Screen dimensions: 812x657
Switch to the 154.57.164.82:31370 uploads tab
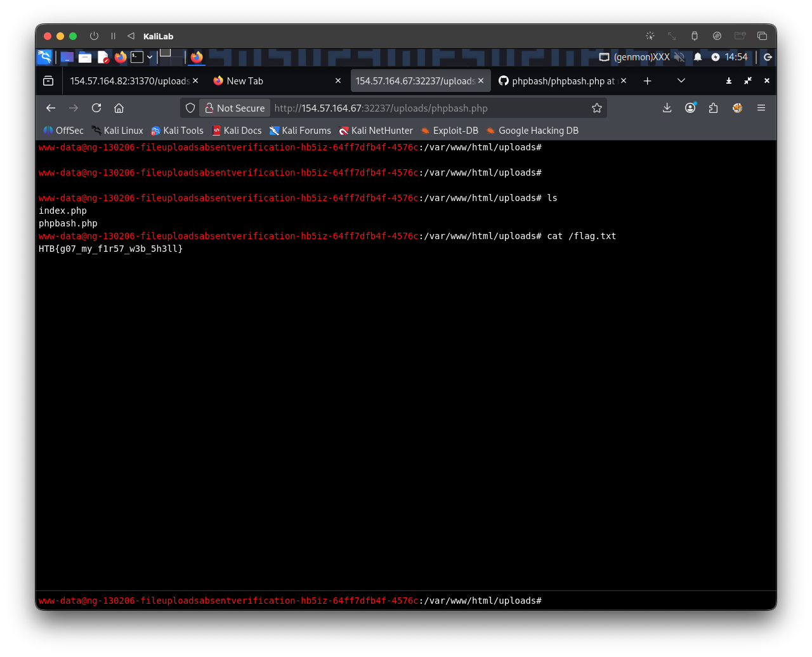[x=129, y=81]
